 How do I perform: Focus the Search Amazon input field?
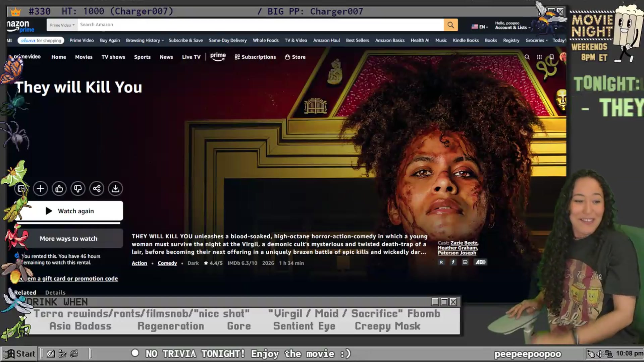pyautogui.click(x=261, y=25)
